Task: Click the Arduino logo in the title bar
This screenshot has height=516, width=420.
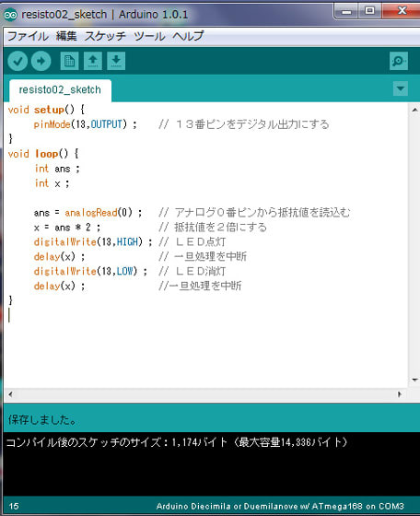Action: (10, 15)
